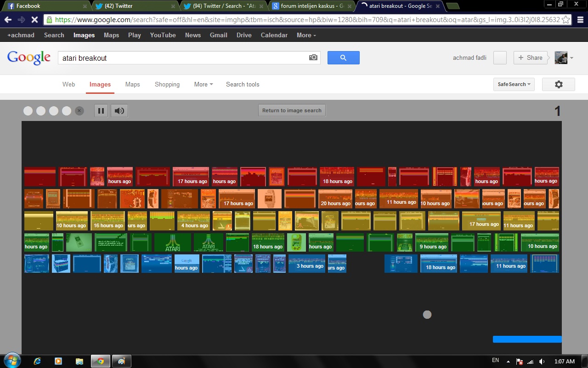This screenshot has height=368, width=588.
Task: Bookmark this page with the star icon
Action: point(565,20)
